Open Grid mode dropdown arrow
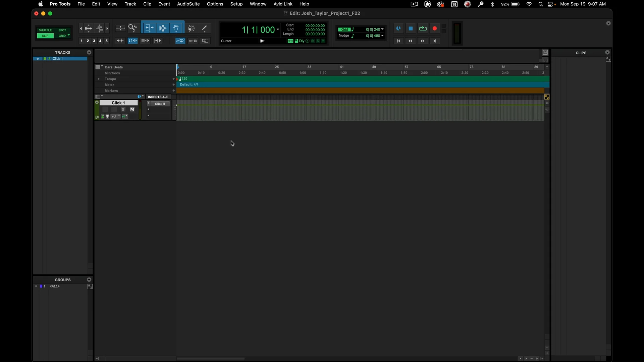This screenshot has width=644, height=362. (69, 35)
